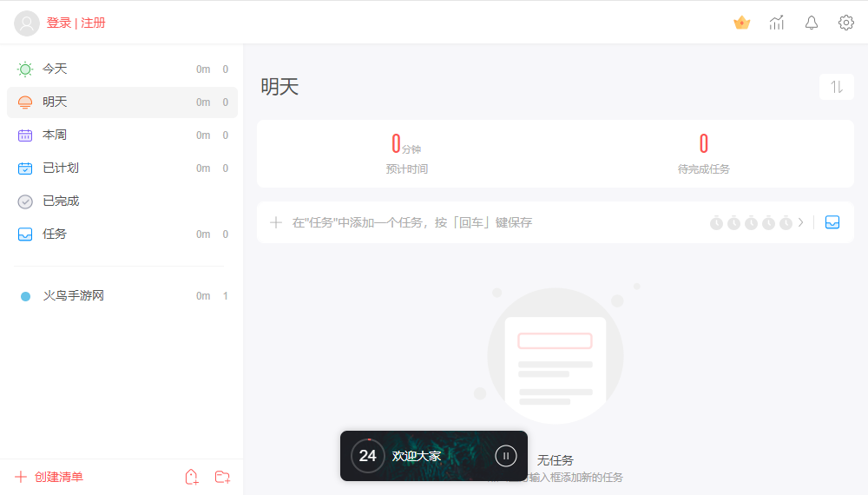This screenshot has height=495, width=868.
Task: Select the 已计划 list
Action: pyautogui.click(x=122, y=168)
